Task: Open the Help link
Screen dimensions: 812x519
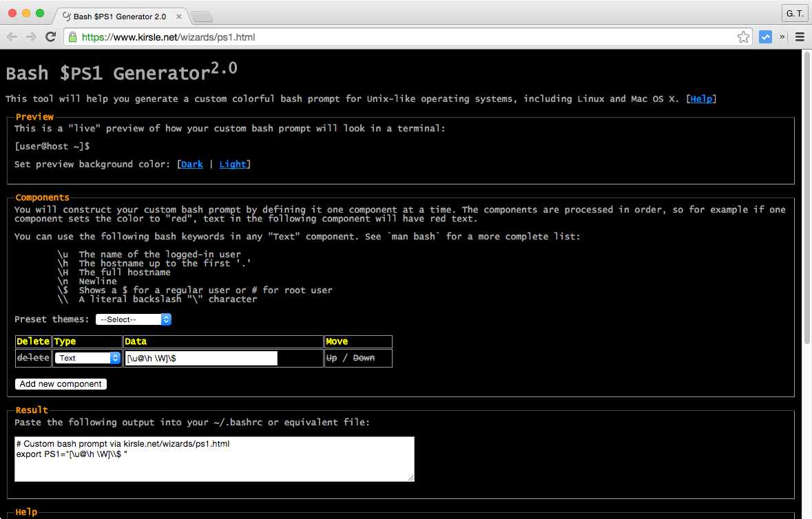Action: pyautogui.click(x=700, y=98)
